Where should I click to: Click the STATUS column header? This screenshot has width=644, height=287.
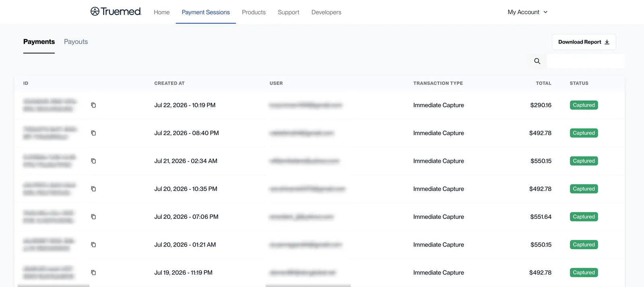click(579, 83)
